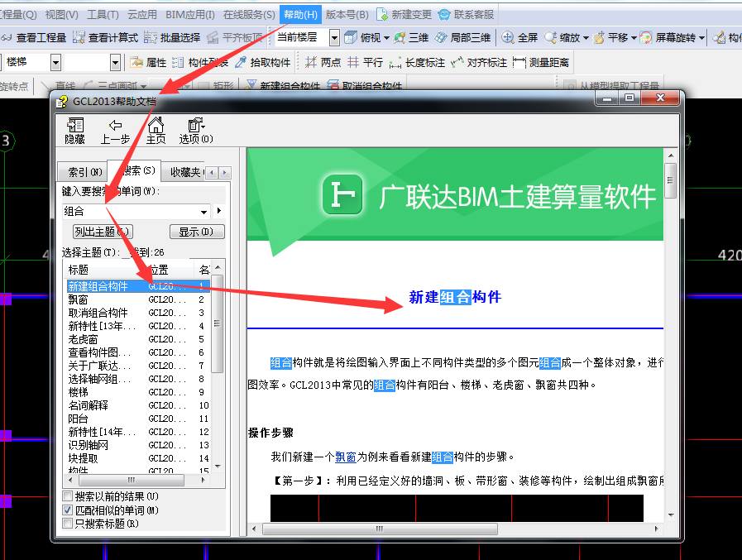Select 两点 axis tool
Image resolution: width=742 pixels, height=560 pixels.
[x=323, y=62]
